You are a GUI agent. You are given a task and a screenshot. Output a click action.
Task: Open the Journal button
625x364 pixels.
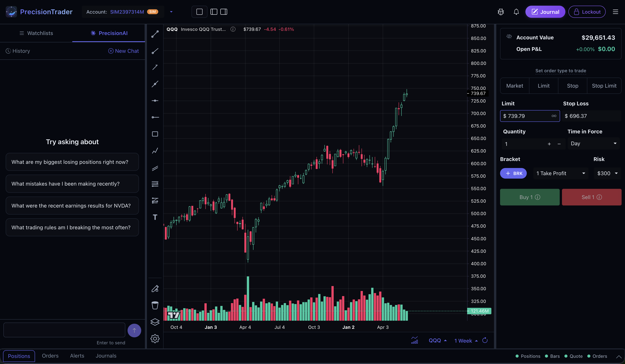click(545, 12)
